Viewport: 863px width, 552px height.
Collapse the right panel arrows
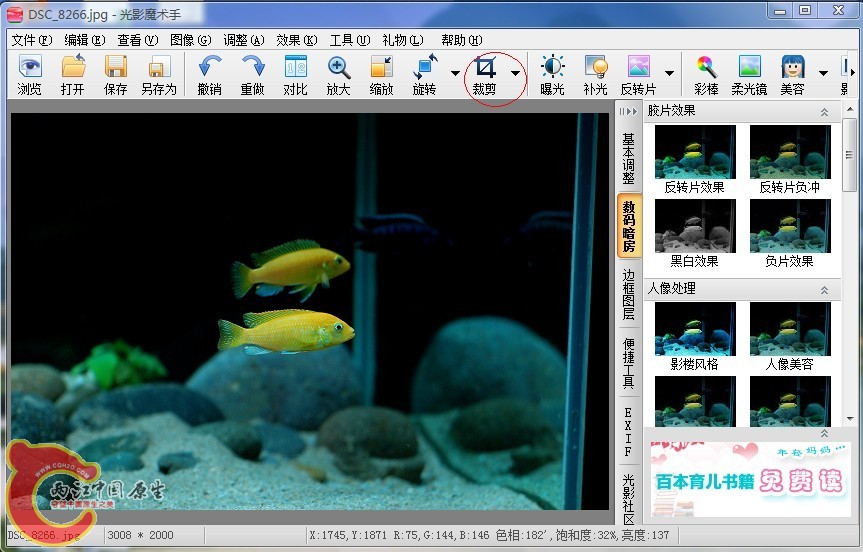[x=628, y=112]
